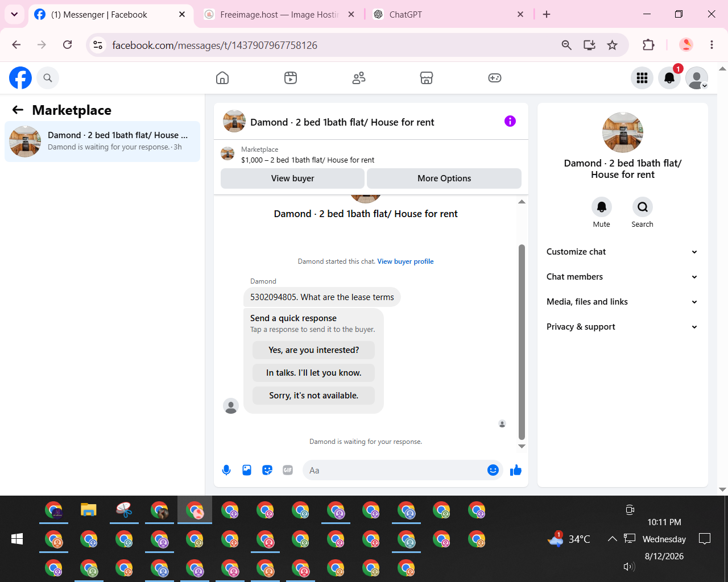Viewport: 728px width, 582px height.
Task: Open the Friends icon in top navigation
Action: [359, 78]
